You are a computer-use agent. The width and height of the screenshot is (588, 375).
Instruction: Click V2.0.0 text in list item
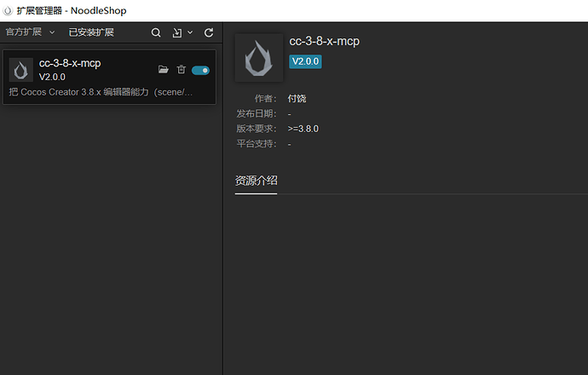pyautogui.click(x=52, y=77)
